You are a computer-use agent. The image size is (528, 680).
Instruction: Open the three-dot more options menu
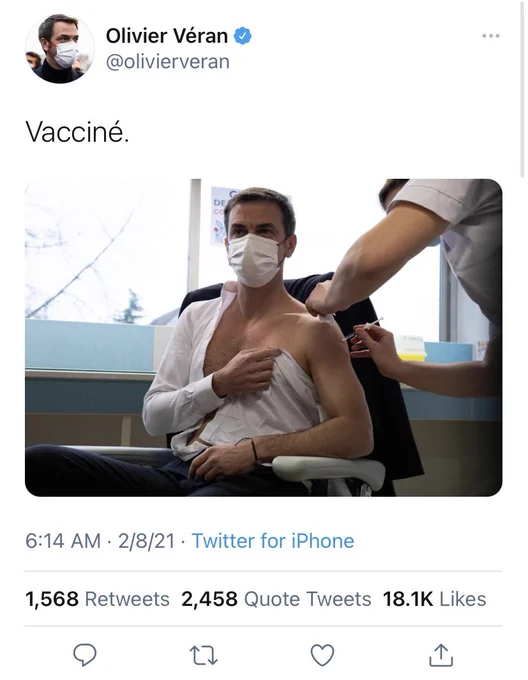[x=491, y=36]
